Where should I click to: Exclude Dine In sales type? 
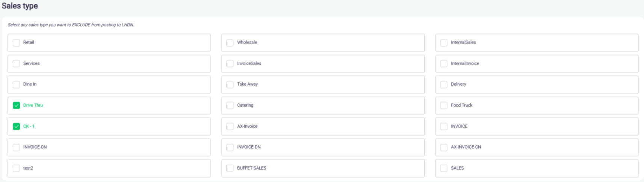16,84
